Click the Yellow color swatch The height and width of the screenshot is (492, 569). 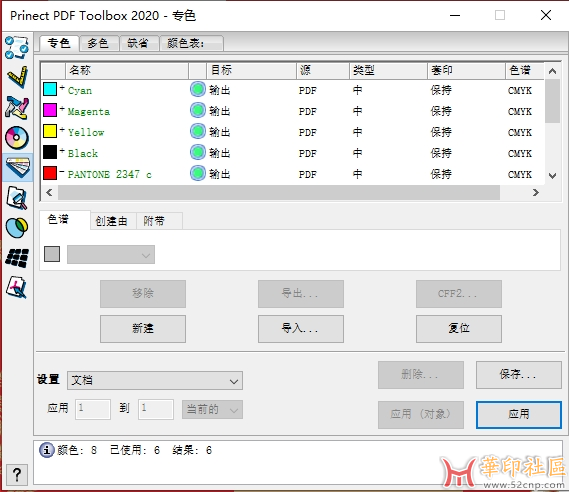click(50, 131)
